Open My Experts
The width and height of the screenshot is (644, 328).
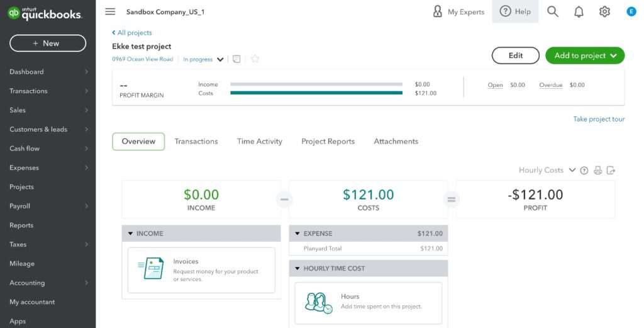coord(458,11)
